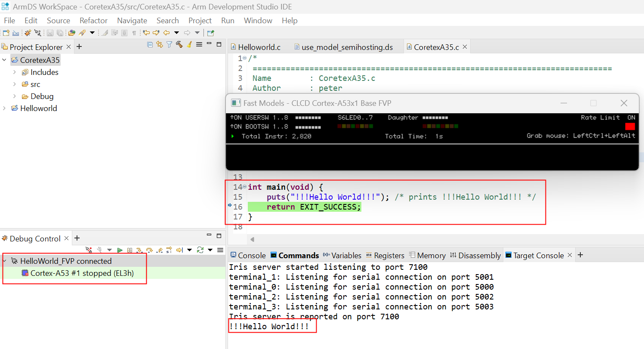The image size is (644, 349).
Task: Select Cortex-A53 #1 stopped entry
Action: click(x=82, y=273)
